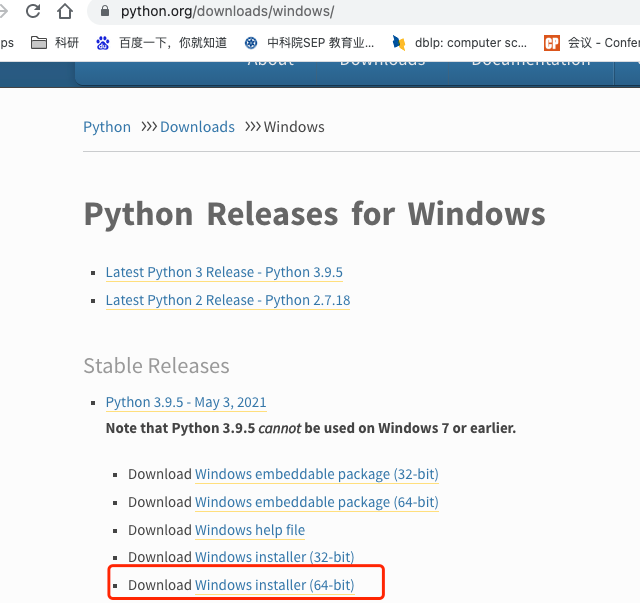Screen dimensions: 640x603
Task: Click the Downloads breadcrumb link
Action: [x=197, y=127]
